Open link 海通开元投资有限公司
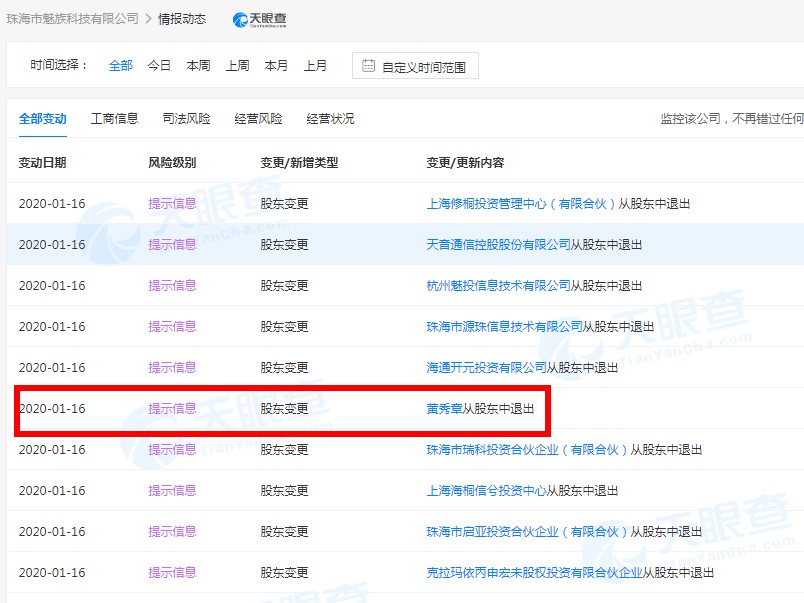This screenshot has width=804, height=603. [x=486, y=368]
